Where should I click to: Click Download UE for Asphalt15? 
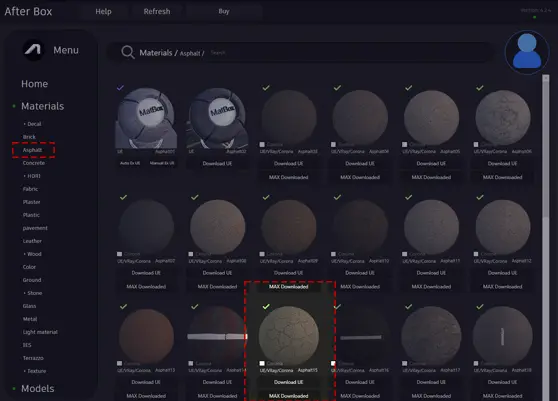(288, 382)
